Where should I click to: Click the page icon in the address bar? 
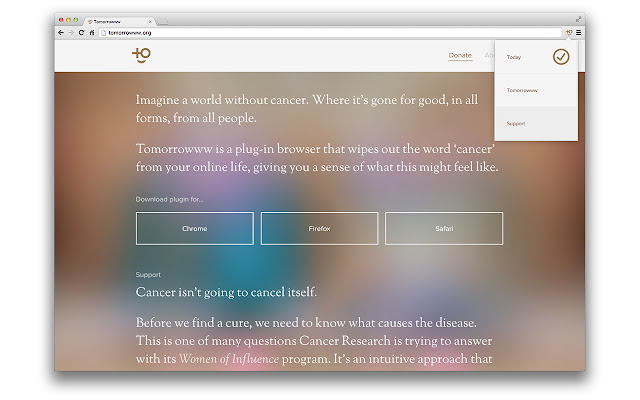point(104,33)
